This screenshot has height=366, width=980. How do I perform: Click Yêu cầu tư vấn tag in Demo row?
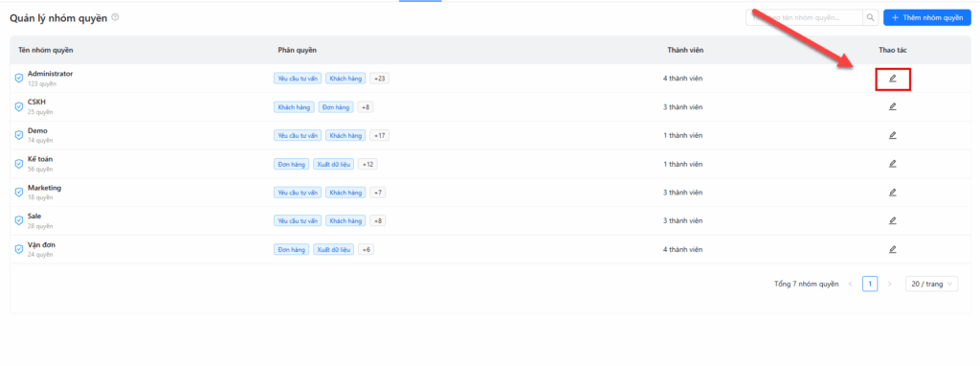298,135
